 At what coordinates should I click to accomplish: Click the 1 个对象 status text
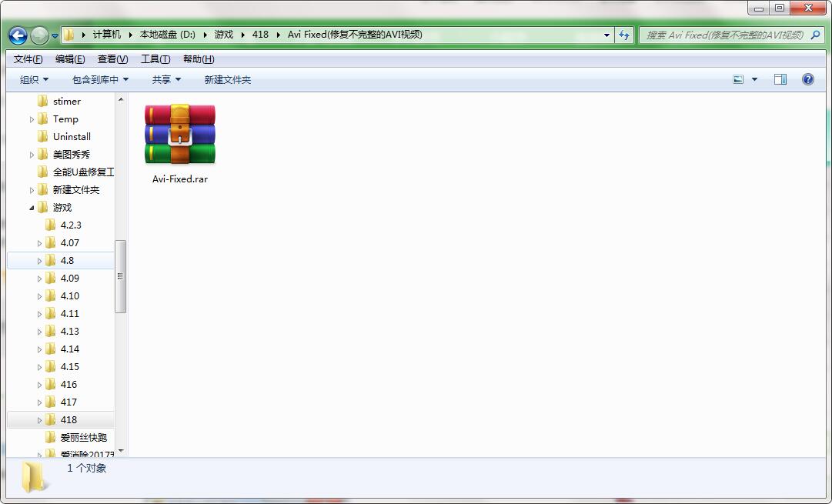pyautogui.click(x=86, y=468)
